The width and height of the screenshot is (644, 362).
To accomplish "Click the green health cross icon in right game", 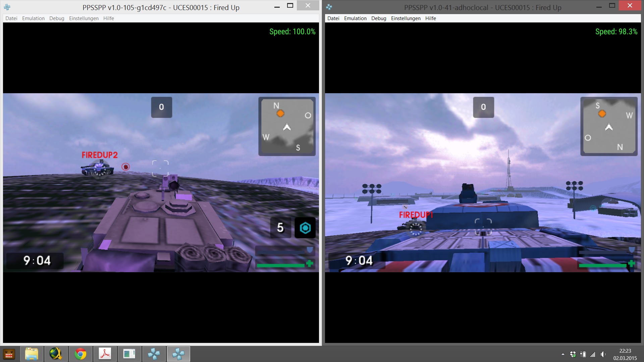I will pyautogui.click(x=632, y=263).
